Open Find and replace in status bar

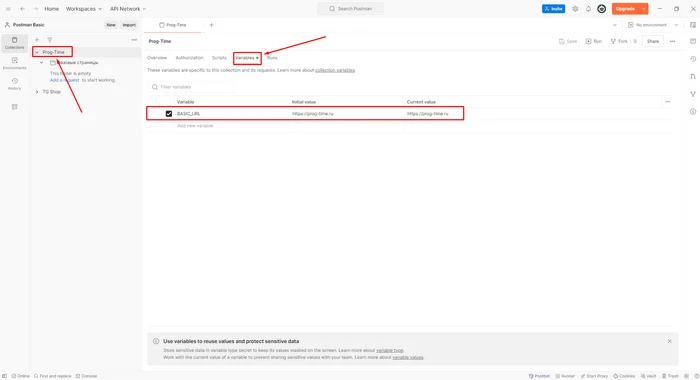(x=53, y=376)
